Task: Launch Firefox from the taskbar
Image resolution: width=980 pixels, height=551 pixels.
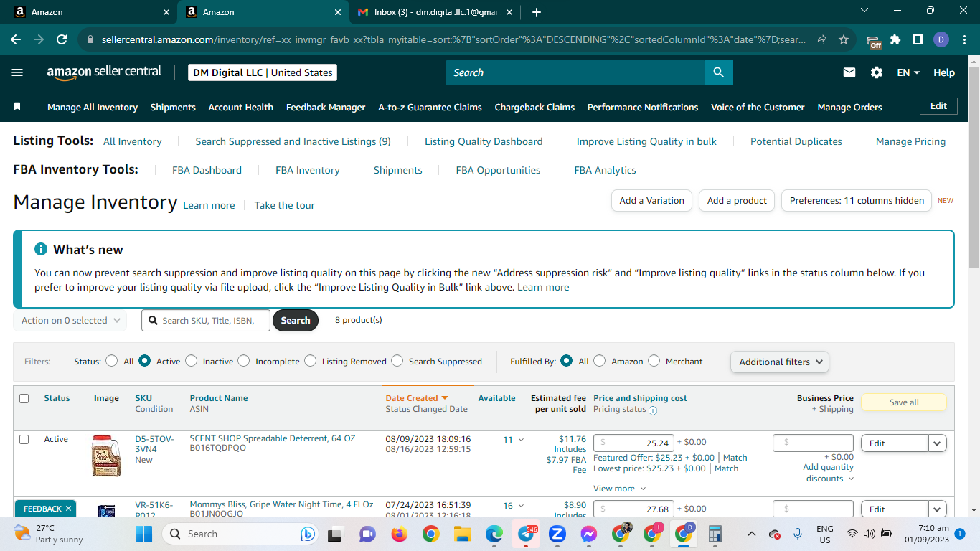Action: [x=399, y=534]
